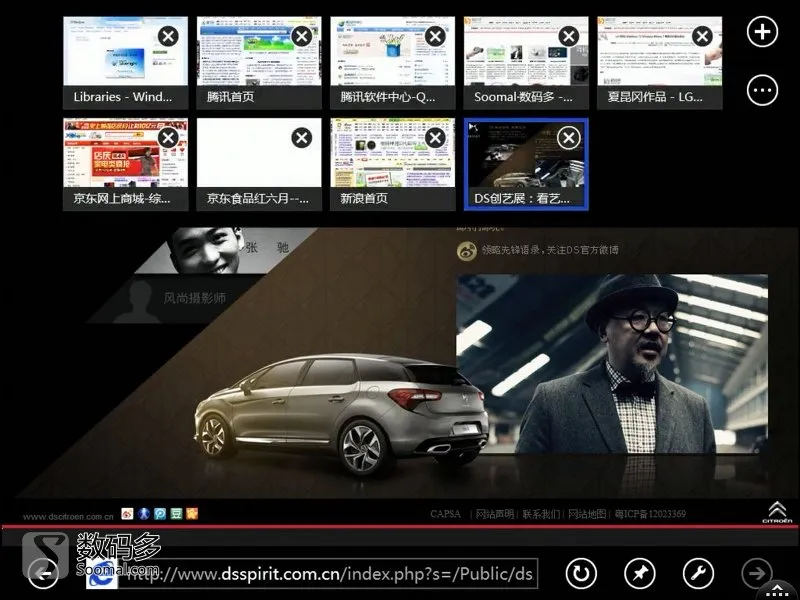800x600 pixels.
Task: Open page tools with the wrench icon
Action: click(698, 573)
